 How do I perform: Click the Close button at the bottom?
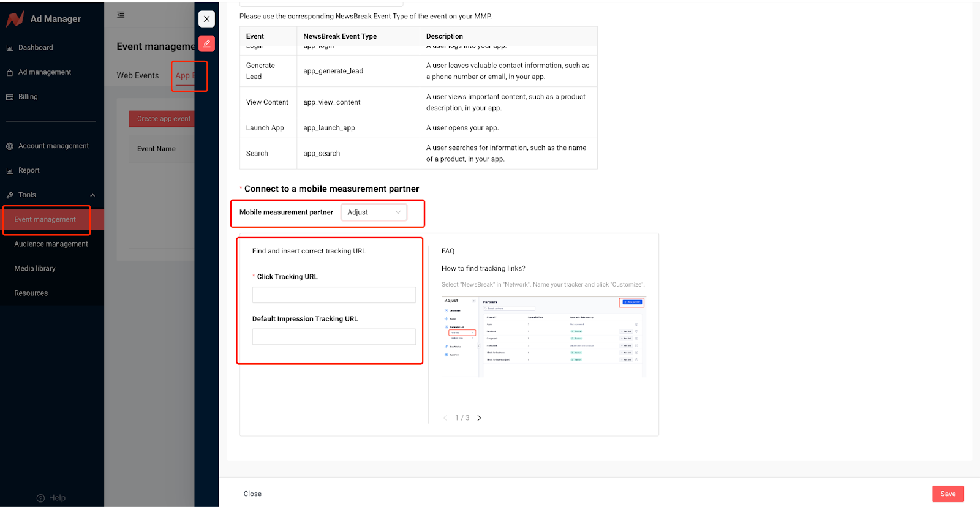click(x=252, y=494)
